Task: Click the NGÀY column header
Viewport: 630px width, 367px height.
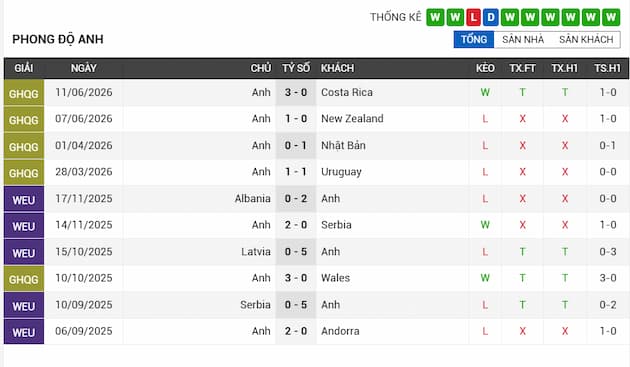Action: click(x=84, y=68)
